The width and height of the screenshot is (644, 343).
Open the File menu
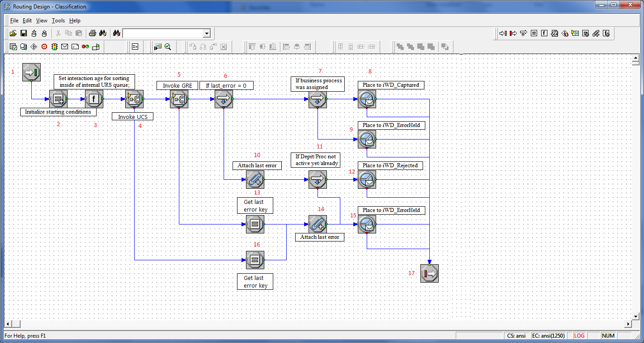click(14, 21)
